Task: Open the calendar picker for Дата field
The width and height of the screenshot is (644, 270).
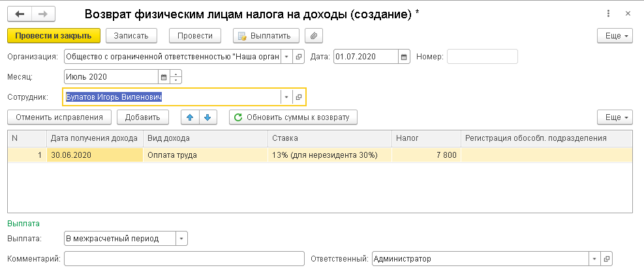Action: [x=404, y=57]
